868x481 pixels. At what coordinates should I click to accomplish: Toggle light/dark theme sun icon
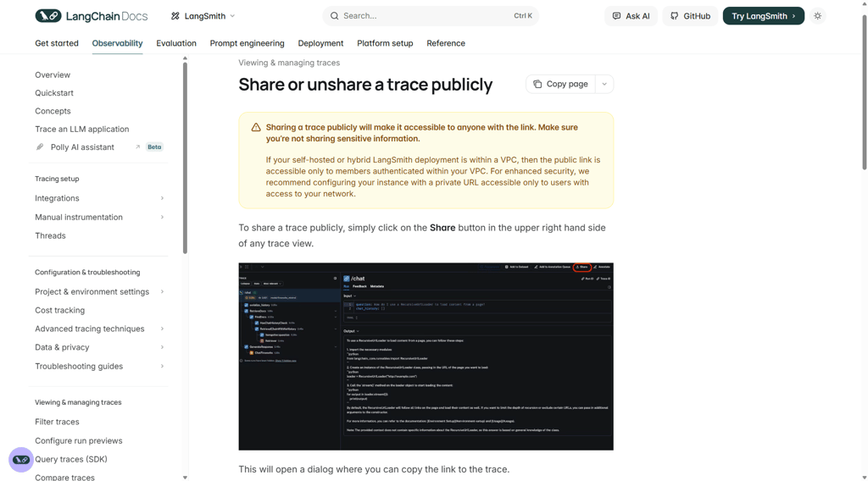818,16
